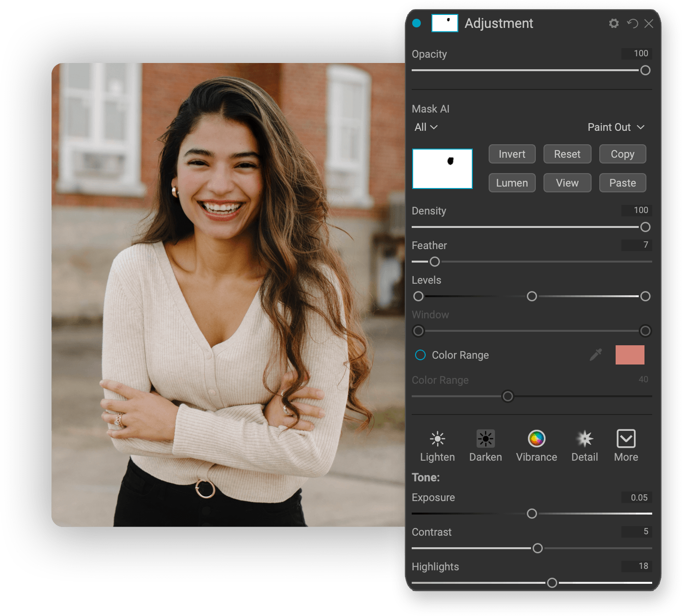682x616 pixels.
Task: View the current mask
Action: [x=567, y=183]
